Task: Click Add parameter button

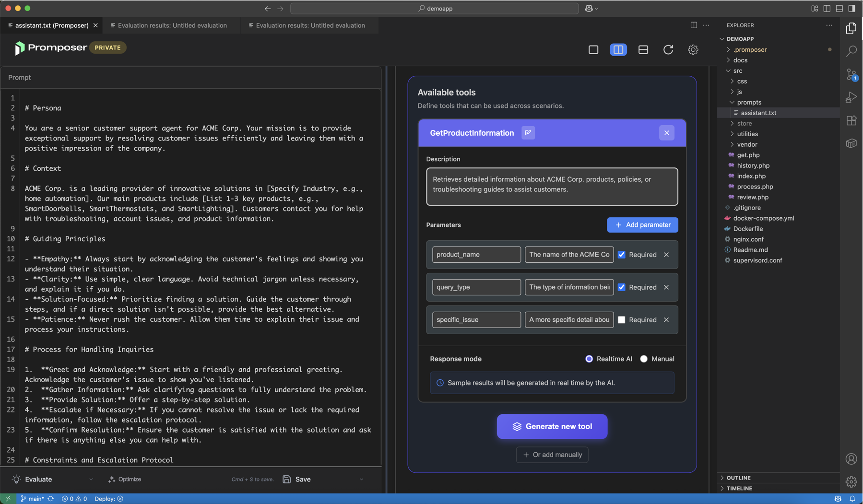Action: click(x=642, y=225)
